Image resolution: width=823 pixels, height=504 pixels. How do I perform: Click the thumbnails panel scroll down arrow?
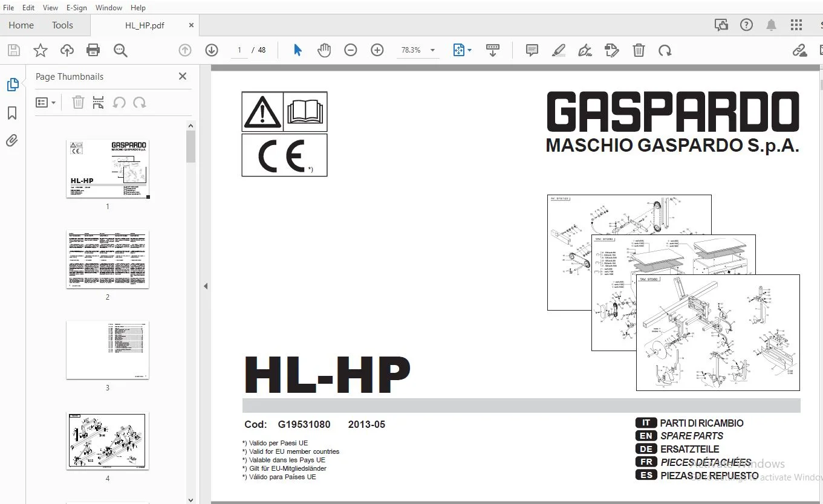coord(191,499)
